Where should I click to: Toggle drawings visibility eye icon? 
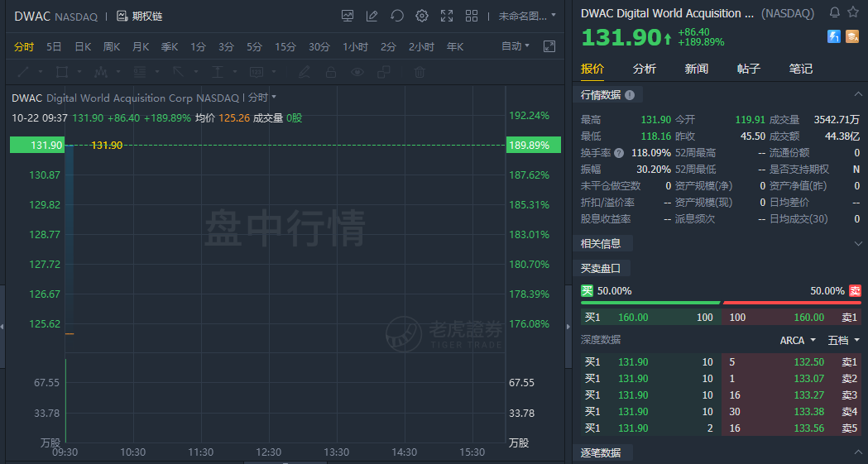pyautogui.click(x=357, y=72)
